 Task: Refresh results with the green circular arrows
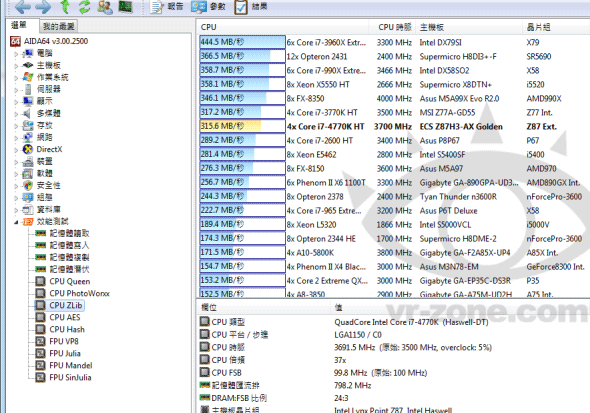pos(85,6)
